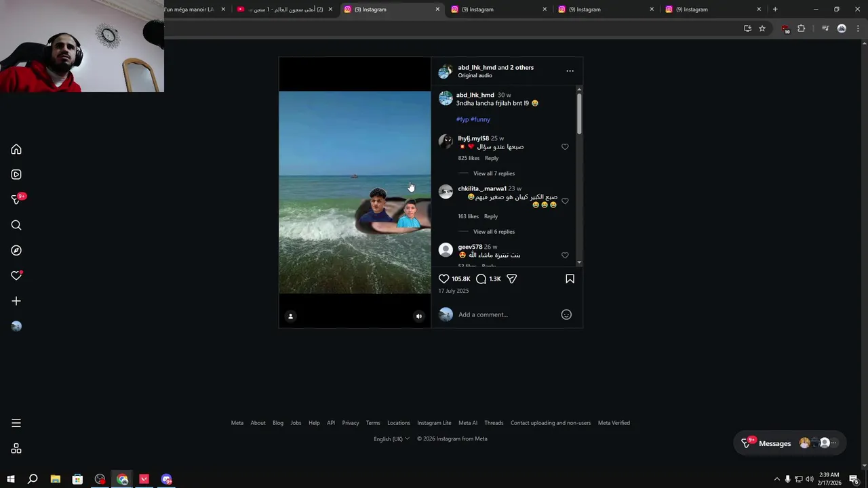Bookmark this page with the star icon
The height and width of the screenshot is (488, 868).
(762, 28)
